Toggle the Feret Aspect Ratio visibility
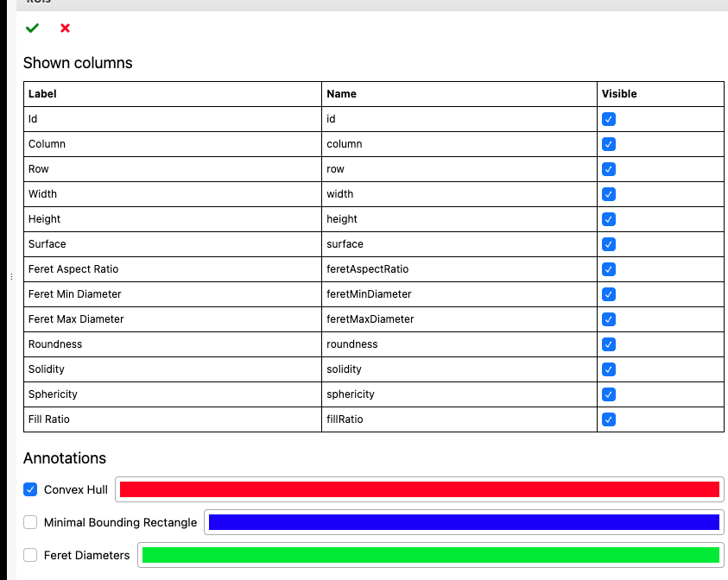The height and width of the screenshot is (580, 728). coord(609,269)
